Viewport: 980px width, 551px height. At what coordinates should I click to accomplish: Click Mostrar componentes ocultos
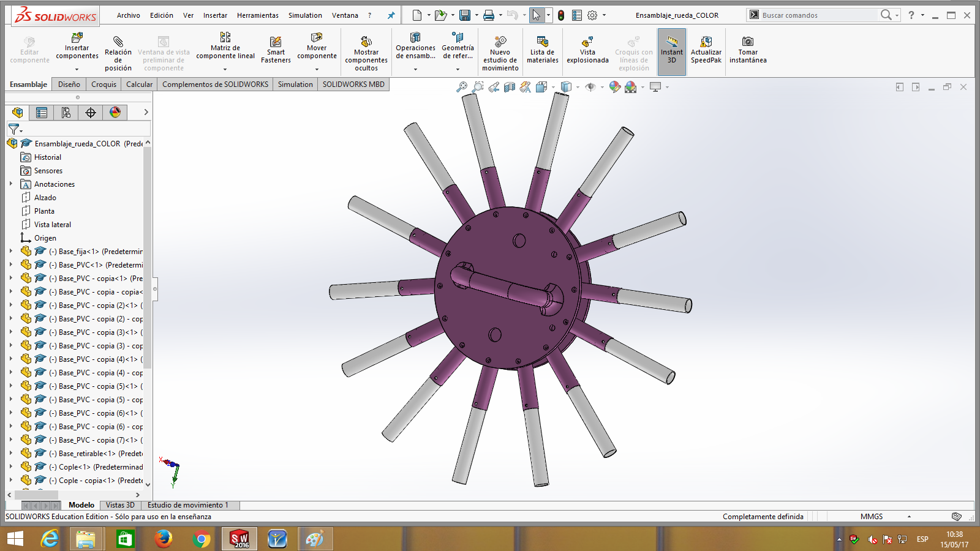coord(366,53)
